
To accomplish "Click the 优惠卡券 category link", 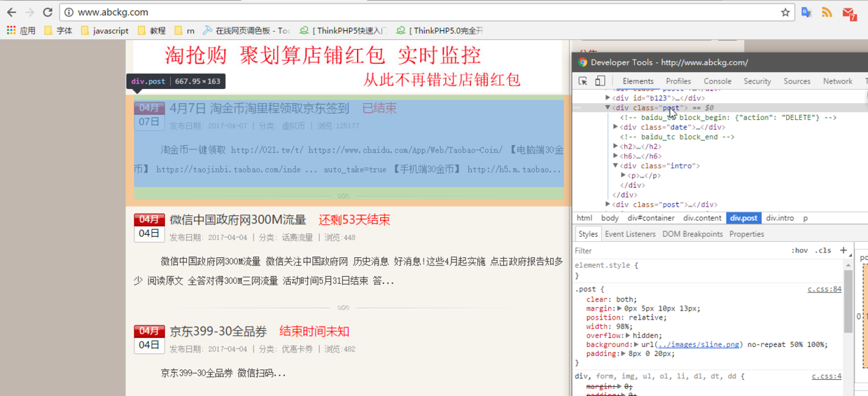I will 297,349.
